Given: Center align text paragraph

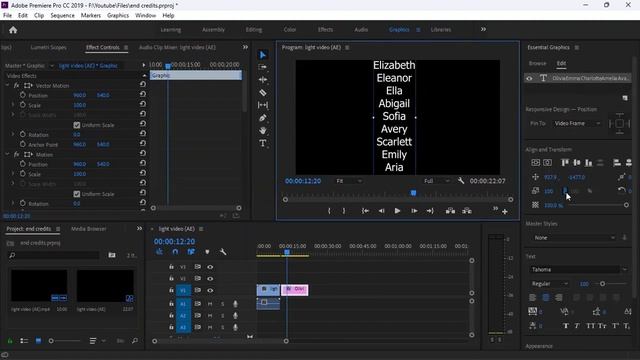Looking at the screenshot, I should 546,298.
